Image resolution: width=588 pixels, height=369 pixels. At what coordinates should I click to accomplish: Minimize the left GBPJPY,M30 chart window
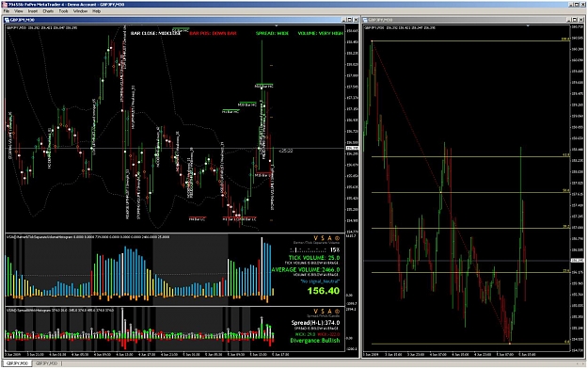point(344,20)
